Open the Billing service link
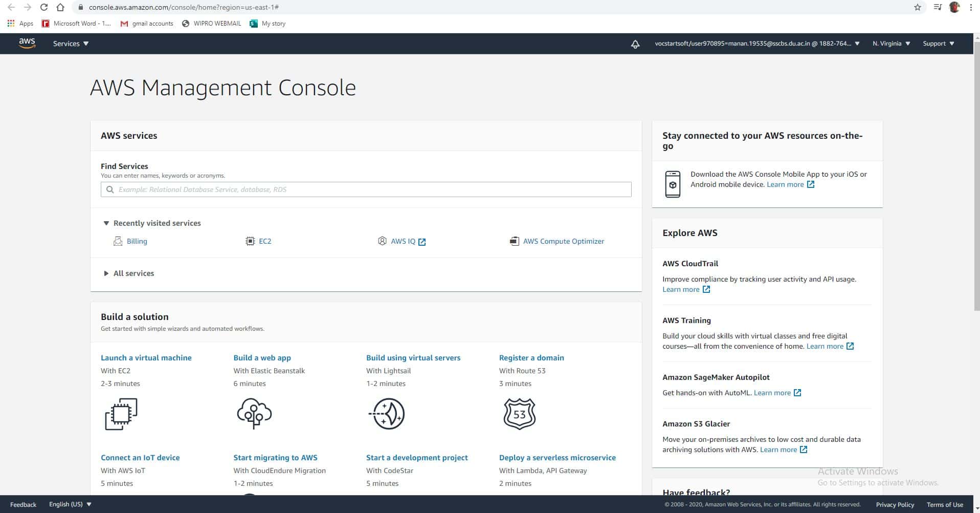Viewport: 980px width, 513px height. point(137,241)
